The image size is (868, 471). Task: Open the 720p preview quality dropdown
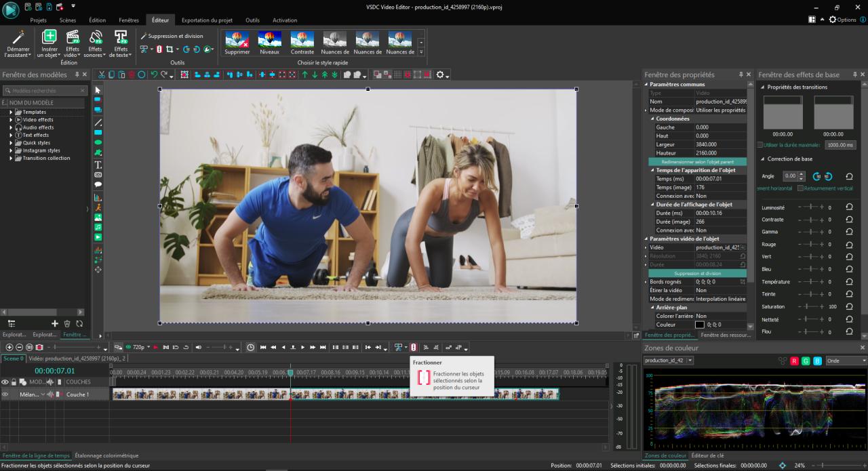149,347
